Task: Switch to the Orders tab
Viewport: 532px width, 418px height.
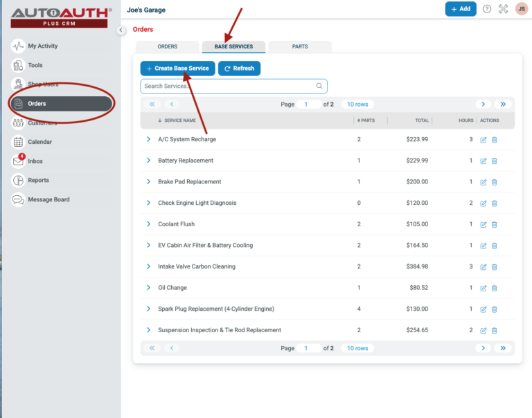Action: click(x=168, y=47)
